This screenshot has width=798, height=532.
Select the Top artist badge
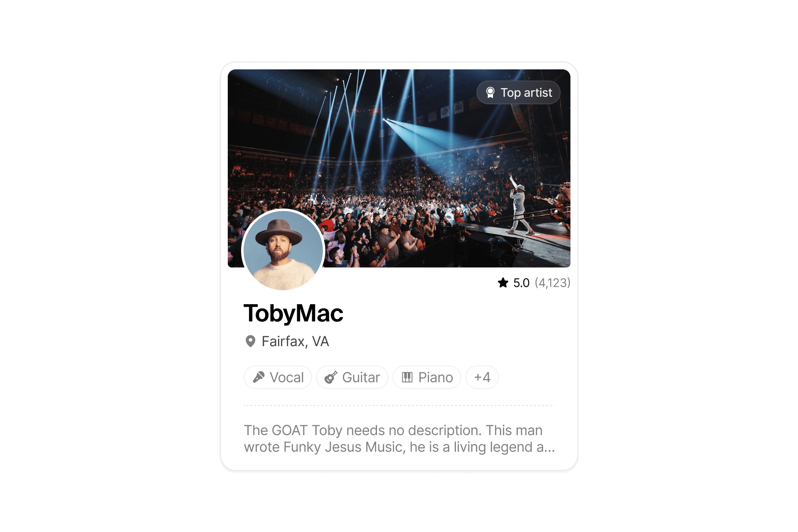(518, 92)
